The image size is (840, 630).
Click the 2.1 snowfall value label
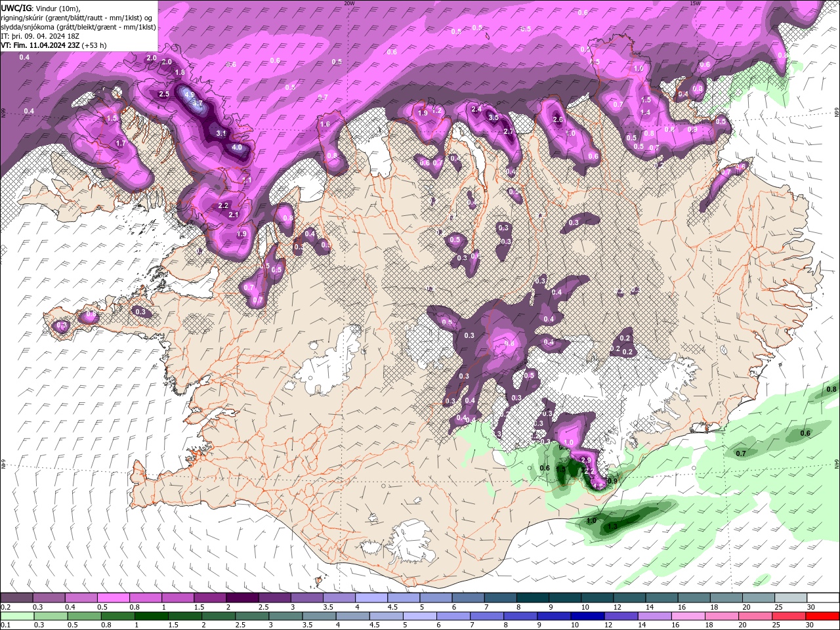coord(234,215)
